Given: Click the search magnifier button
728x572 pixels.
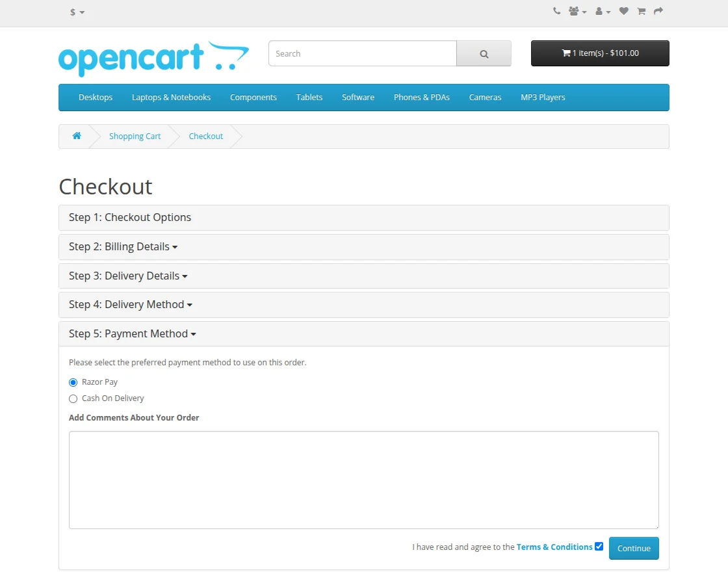Looking at the screenshot, I should click(x=484, y=53).
